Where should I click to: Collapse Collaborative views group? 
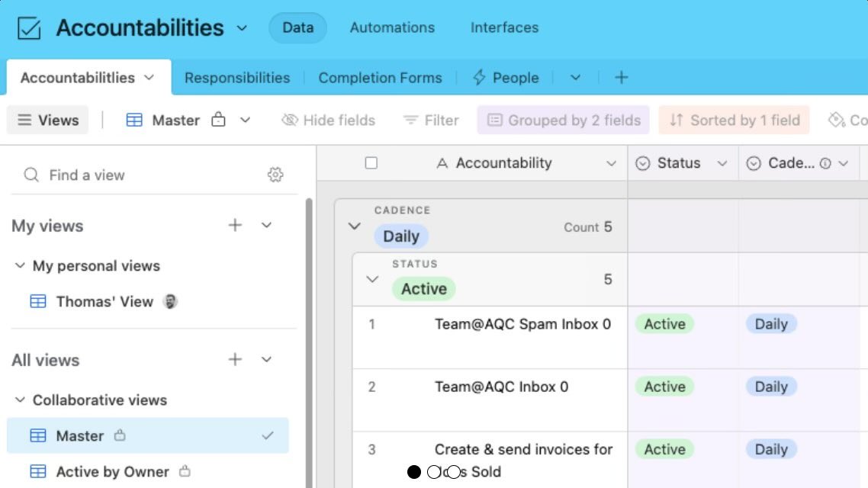tap(20, 400)
